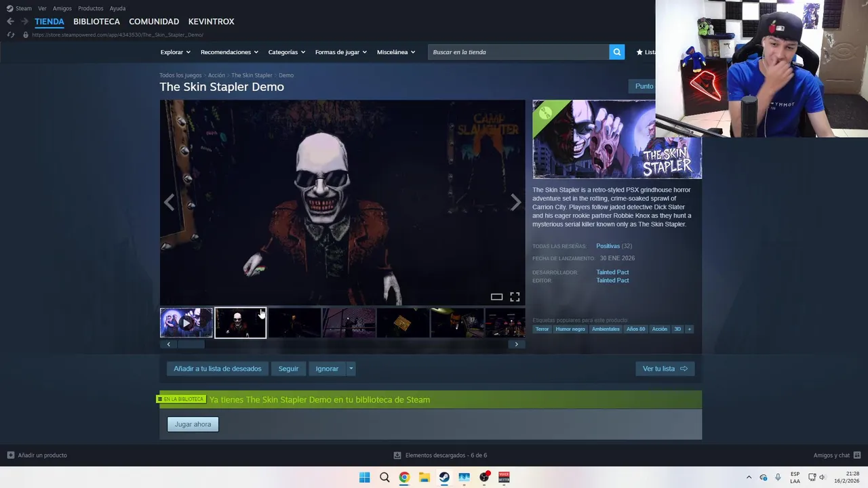Click the Buscar en la tienda field
Screen dimensions: 868x488
[x=518, y=52]
